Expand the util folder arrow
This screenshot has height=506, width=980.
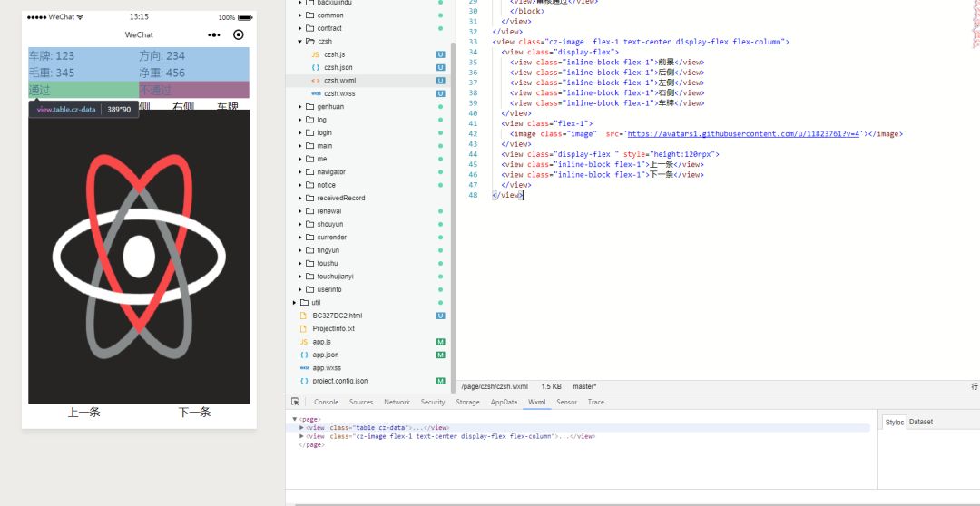[295, 302]
